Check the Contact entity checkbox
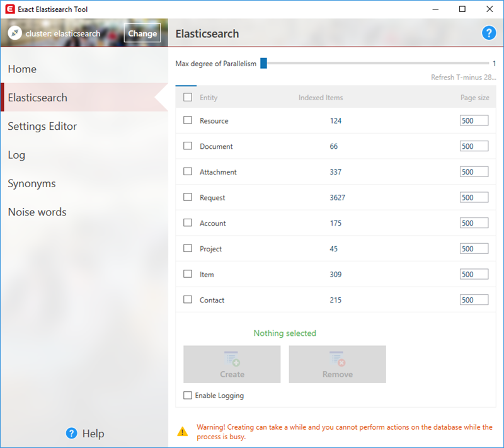The height and width of the screenshot is (448, 504). [188, 299]
